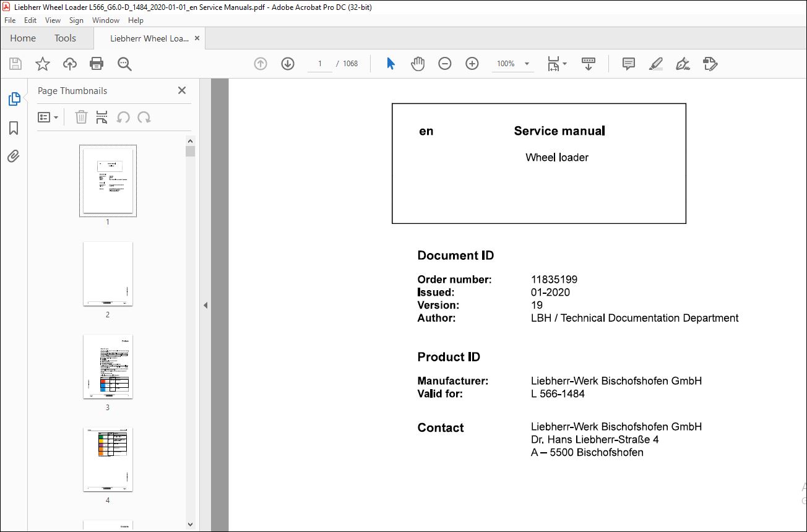Star this file as favorite
This screenshot has height=532, width=807.
click(42, 64)
